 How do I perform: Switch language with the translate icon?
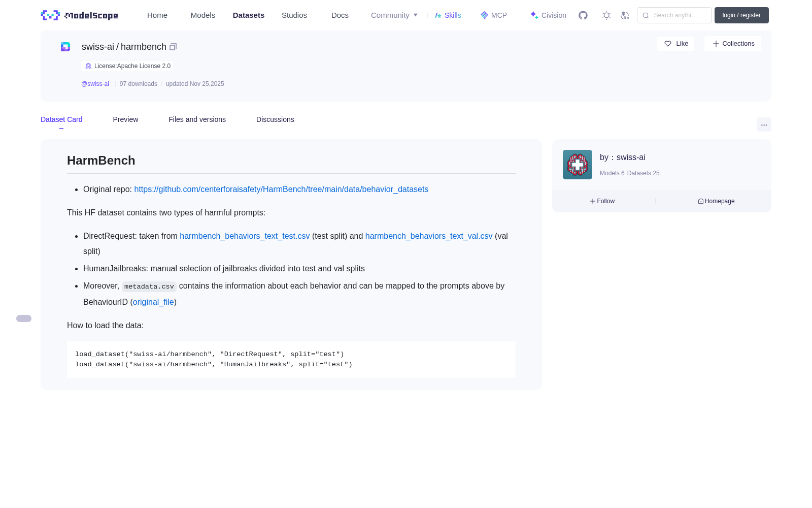(625, 15)
